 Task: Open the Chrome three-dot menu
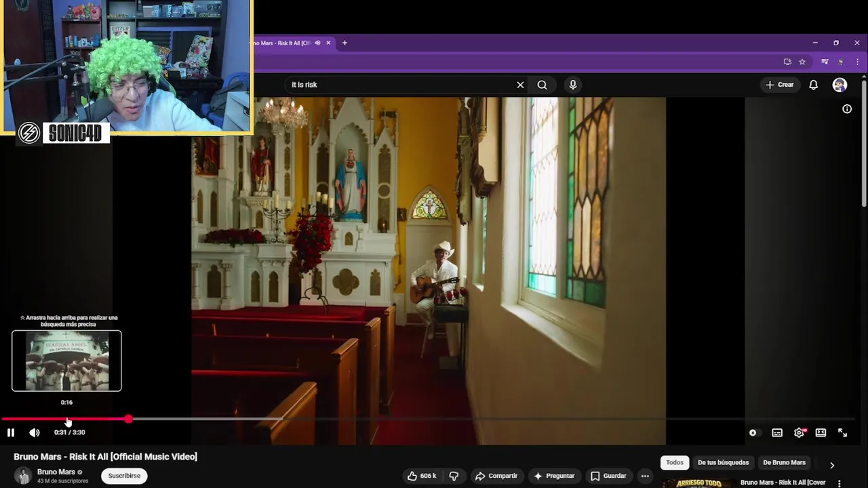(857, 62)
